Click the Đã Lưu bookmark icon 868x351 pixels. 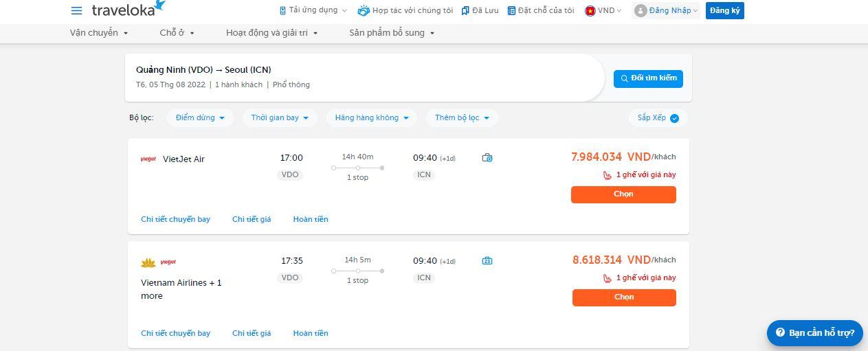pos(465,10)
